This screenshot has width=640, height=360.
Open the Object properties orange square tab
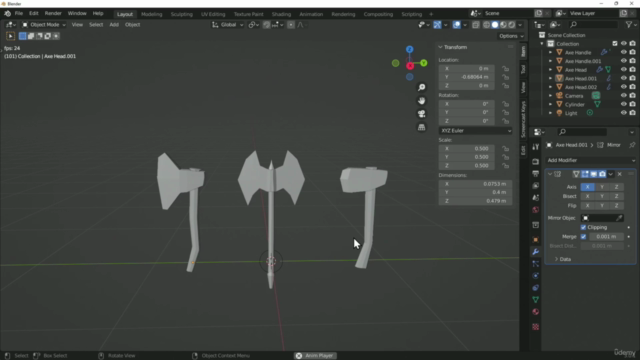tap(536, 240)
